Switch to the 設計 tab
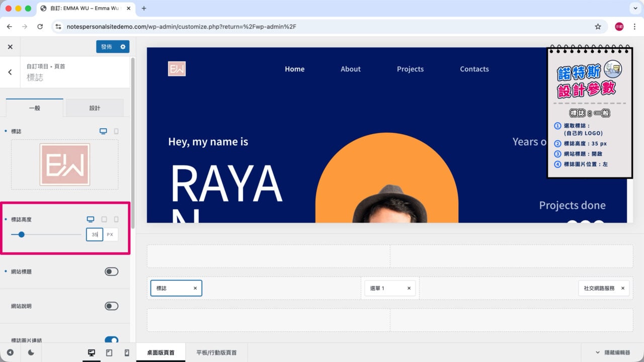Viewport: 644px width, 362px height. [95, 108]
